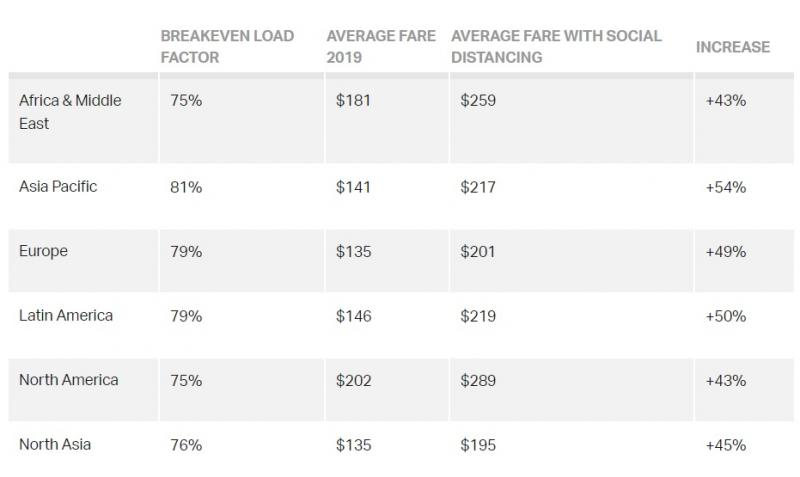800x477 pixels.
Task: Select the 81% breakeven load factor cell
Action: (x=186, y=187)
